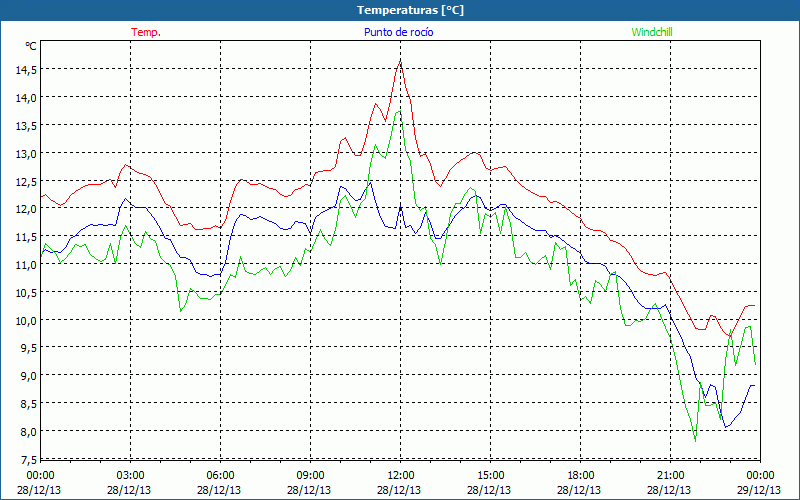Click the 15:00 time axis label
800x500 pixels.
(x=490, y=475)
